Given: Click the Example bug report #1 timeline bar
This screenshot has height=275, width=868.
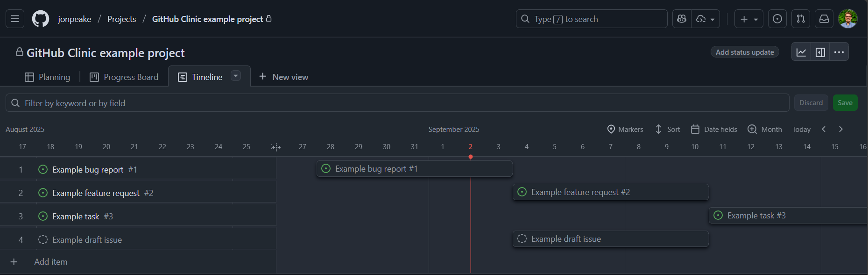Looking at the screenshot, I should coord(415,169).
